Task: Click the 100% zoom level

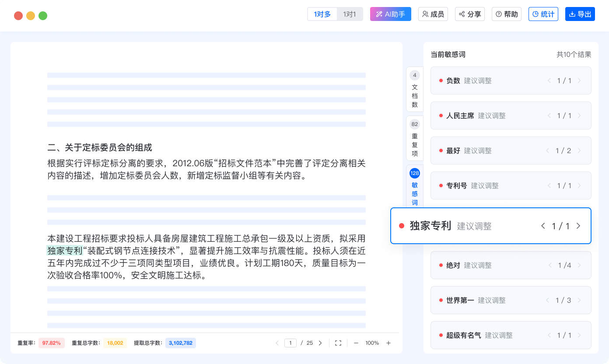Action: tap(372, 343)
